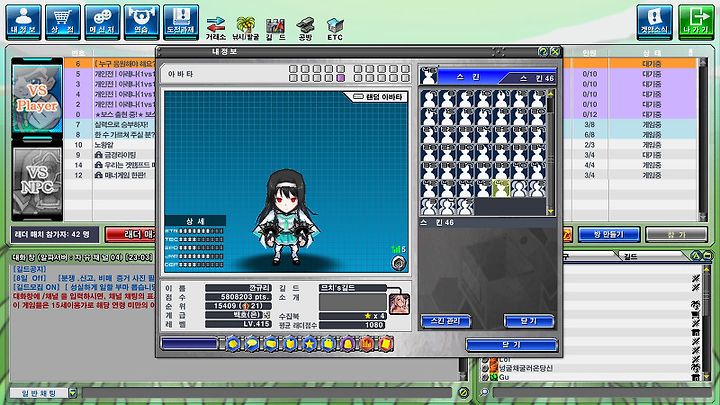Click the help question mark on 내정보 window

543,51
